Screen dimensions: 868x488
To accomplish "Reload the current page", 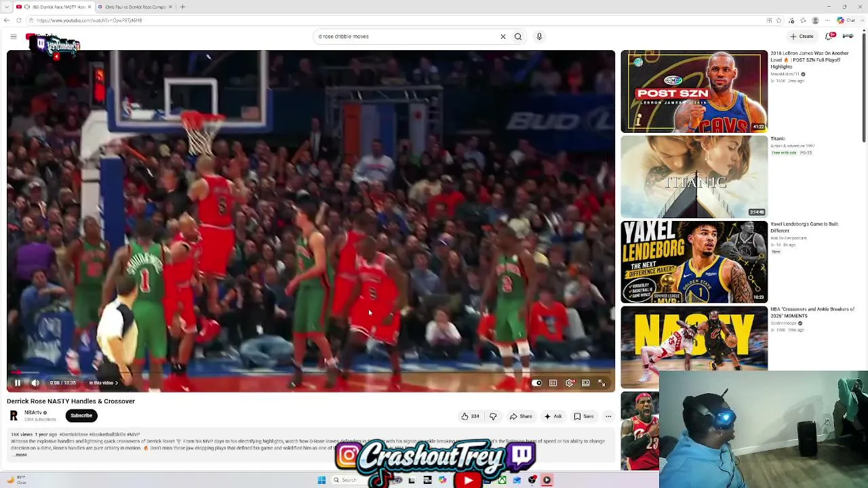I will [18, 20].
